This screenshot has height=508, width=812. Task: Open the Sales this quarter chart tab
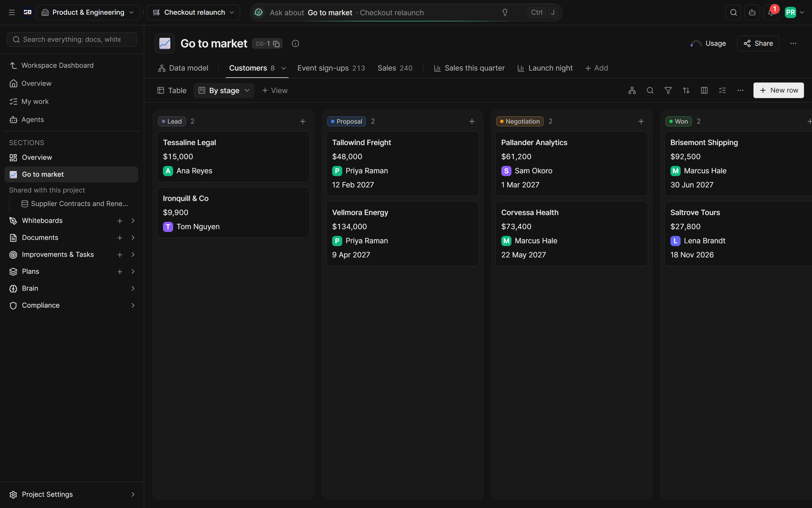(469, 68)
